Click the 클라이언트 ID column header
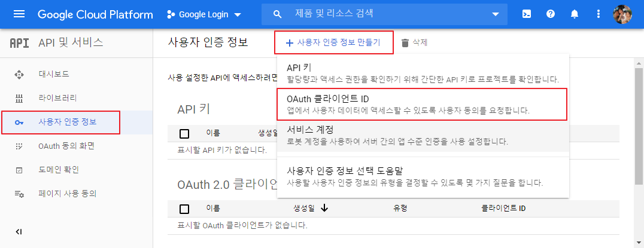This screenshot has width=644, height=248. [503, 208]
